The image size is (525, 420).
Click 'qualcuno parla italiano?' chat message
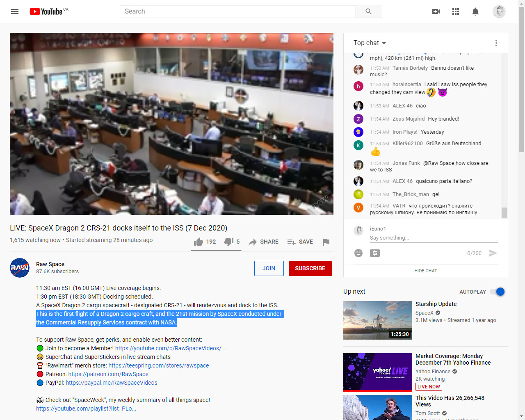444,181
